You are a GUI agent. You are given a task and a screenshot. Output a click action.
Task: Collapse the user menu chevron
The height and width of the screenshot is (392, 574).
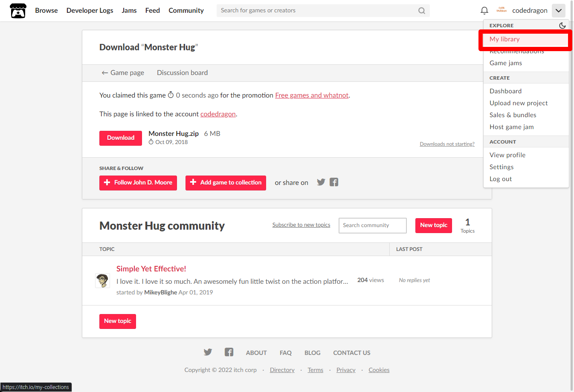click(559, 11)
